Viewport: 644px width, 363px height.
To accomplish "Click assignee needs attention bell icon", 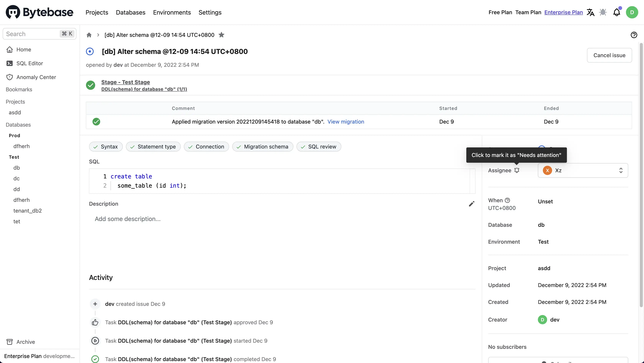I will click(517, 171).
